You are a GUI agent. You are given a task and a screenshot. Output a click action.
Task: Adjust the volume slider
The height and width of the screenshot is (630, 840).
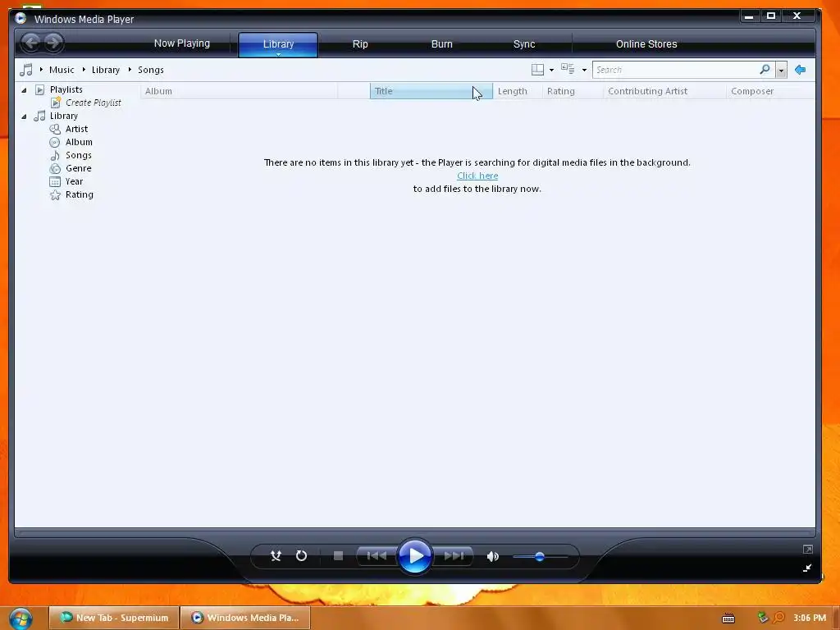(540, 557)
